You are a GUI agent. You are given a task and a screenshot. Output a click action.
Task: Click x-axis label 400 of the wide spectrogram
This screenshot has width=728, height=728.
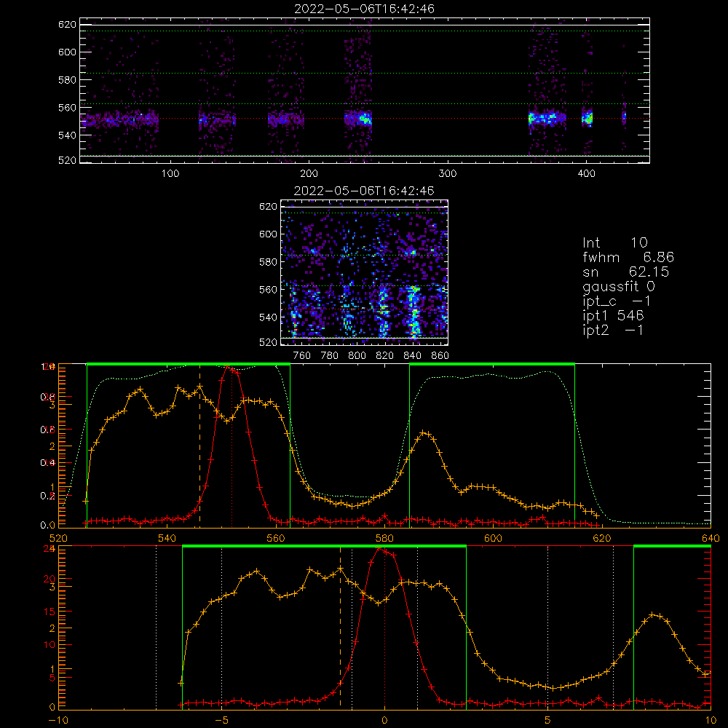[586, 174]
